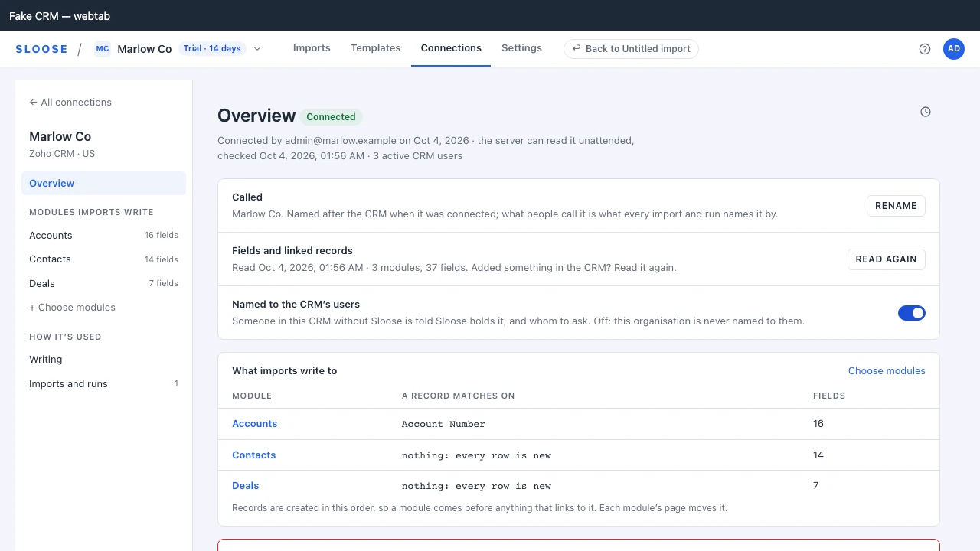Click the READ AGAIN button
Screen dimensions: 980x551
tap(886, 259)
